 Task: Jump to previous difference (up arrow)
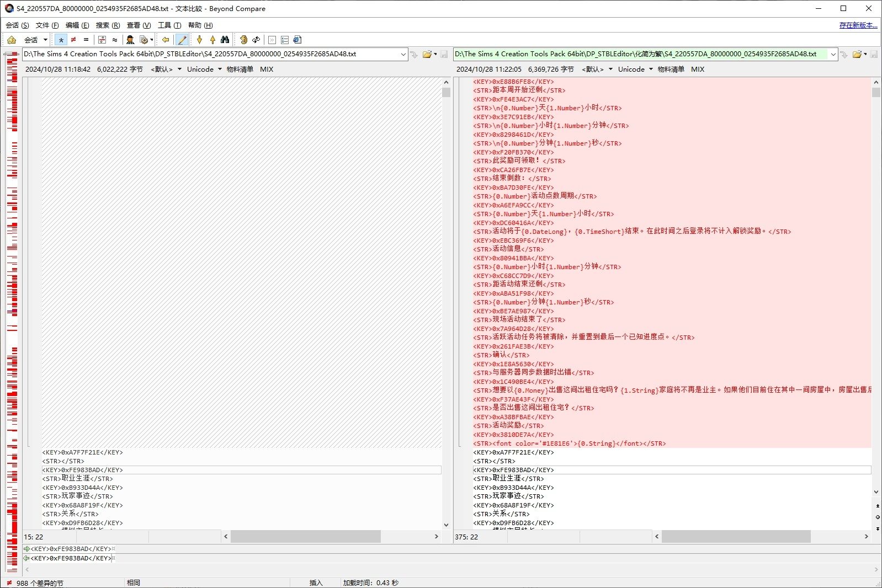tap(212, 40)
